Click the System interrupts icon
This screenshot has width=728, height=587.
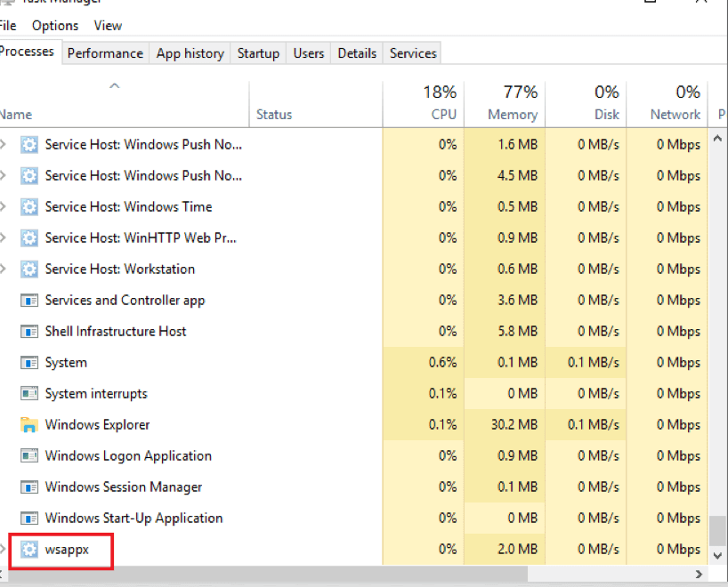[x=29, y=394]
